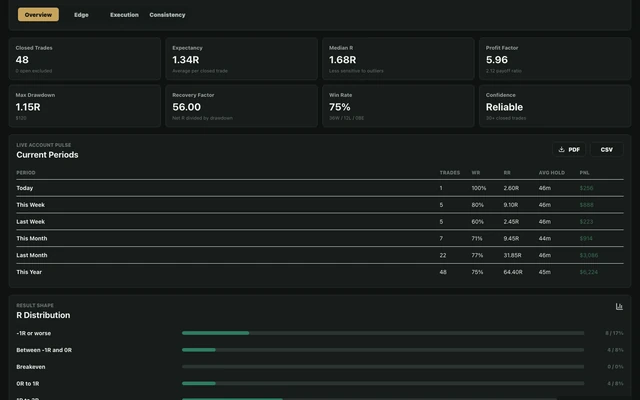The height and width of the screenshot is (400, 640).
Task: Select the This Month row label
Action: click(x=32, y=238)
